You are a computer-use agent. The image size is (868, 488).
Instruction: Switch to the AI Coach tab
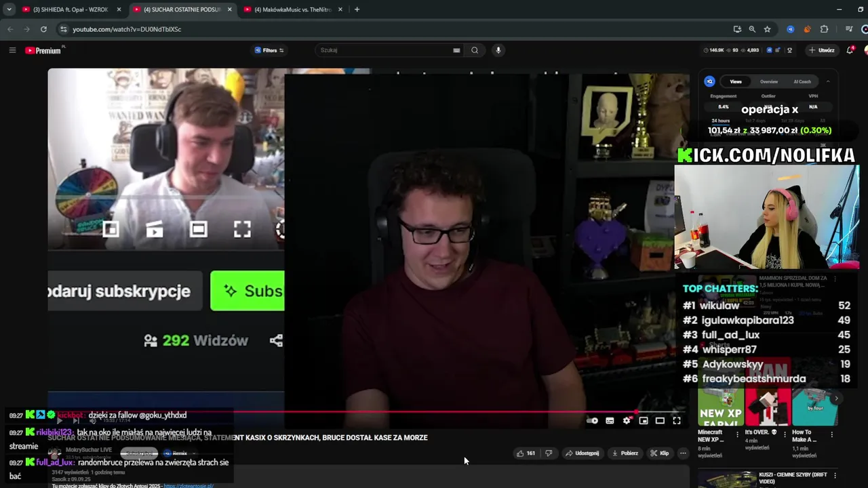802,81
